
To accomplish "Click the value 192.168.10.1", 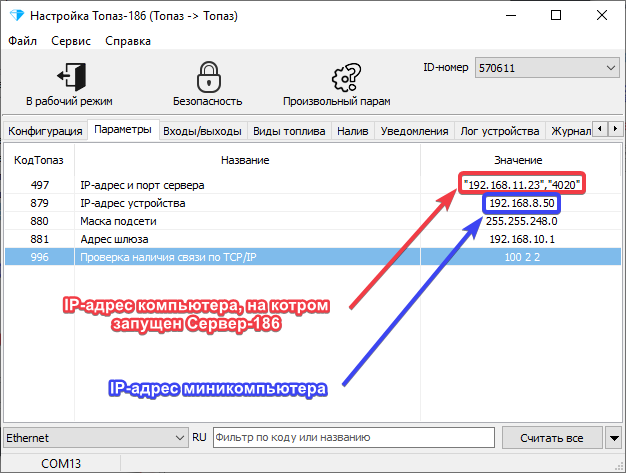I will click(x=522, y=239).
